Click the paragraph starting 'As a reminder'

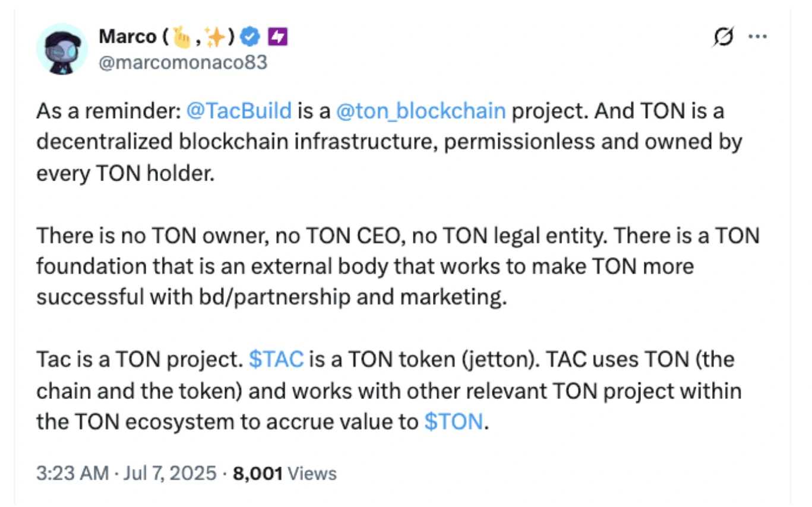pos(389,142)
